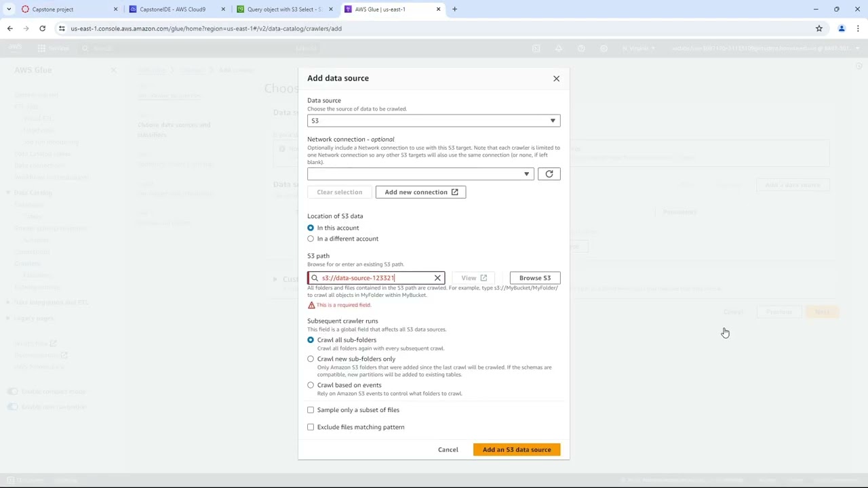Click the warning icon by required field message
Screen dimensions: 868x488
(311, 305)
